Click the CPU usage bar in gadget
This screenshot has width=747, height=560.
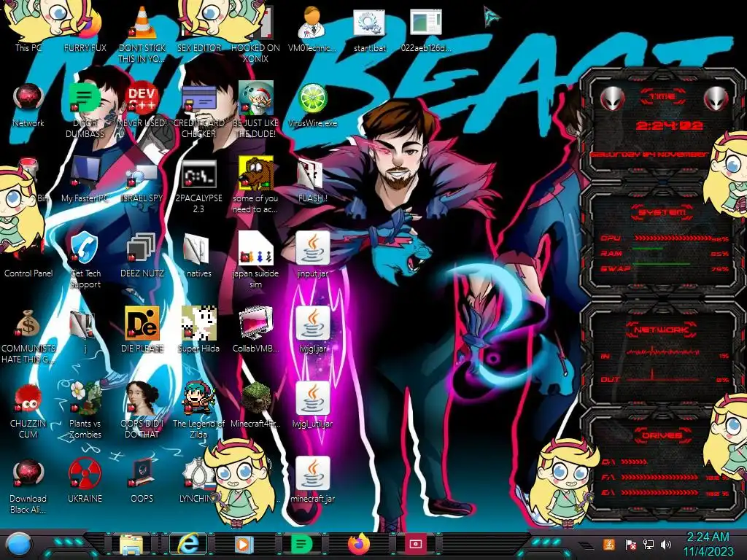pyautogui.click(x=671, y=238)
